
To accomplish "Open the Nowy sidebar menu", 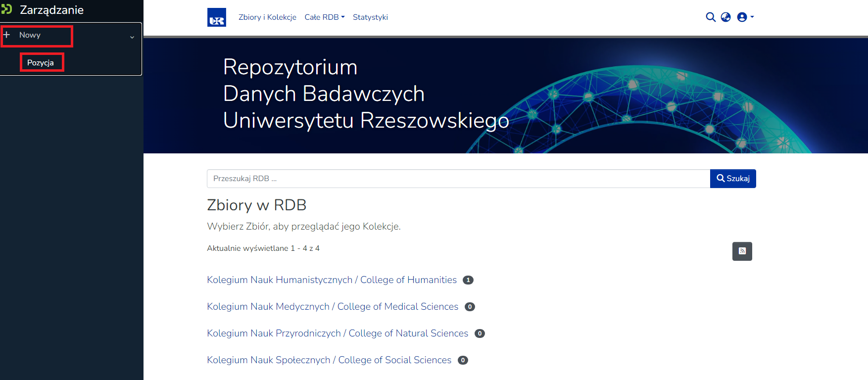I will [x=30, y=35].
